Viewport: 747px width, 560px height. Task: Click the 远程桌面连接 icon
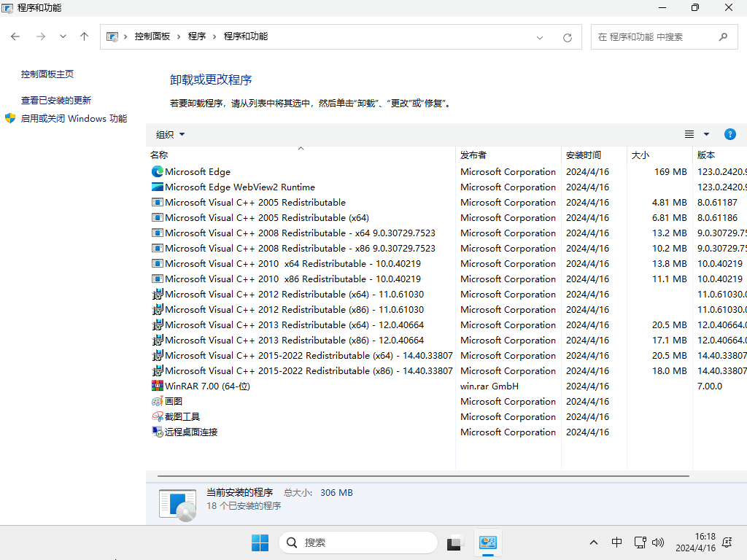(158, 432)
